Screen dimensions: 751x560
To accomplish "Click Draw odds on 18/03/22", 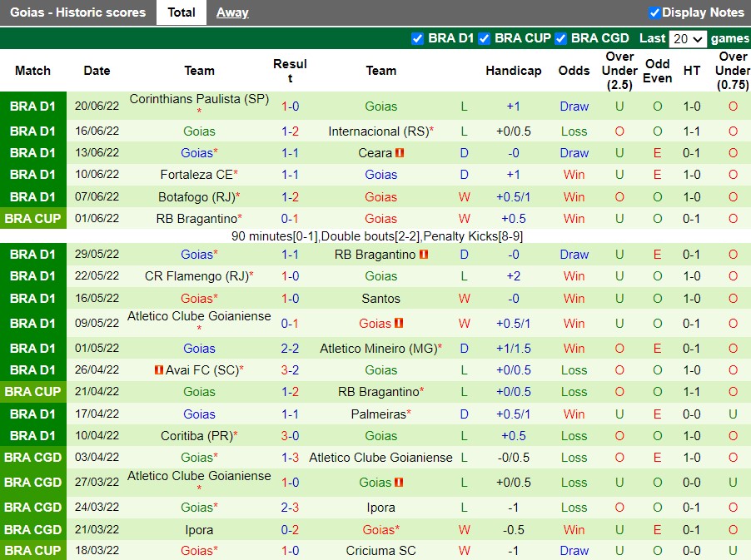I will coord(574,551).
